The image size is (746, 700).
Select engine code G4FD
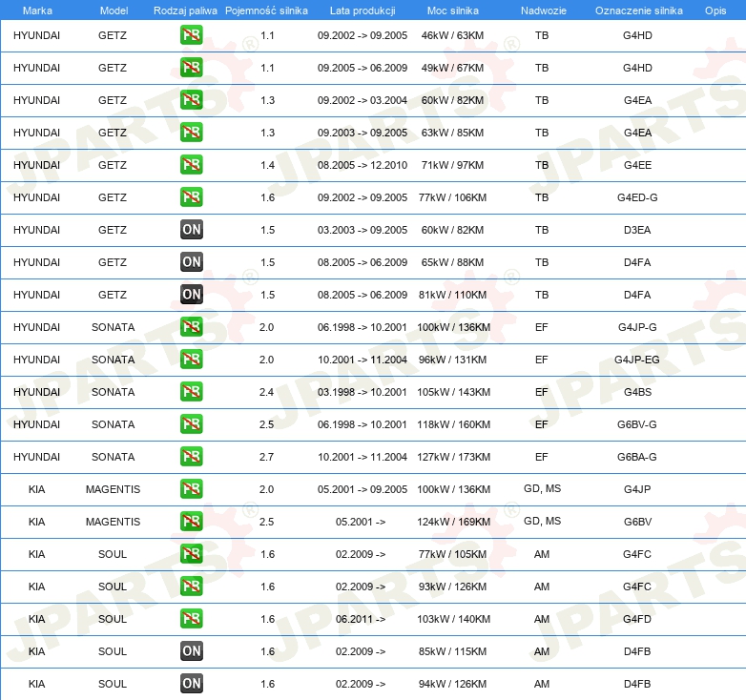[x=637, y=619]
